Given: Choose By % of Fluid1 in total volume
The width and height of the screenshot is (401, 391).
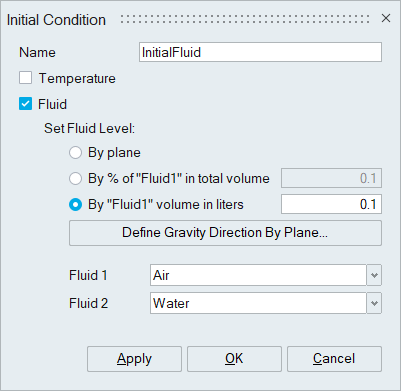Looking at the screenshot, I should 75,178.
